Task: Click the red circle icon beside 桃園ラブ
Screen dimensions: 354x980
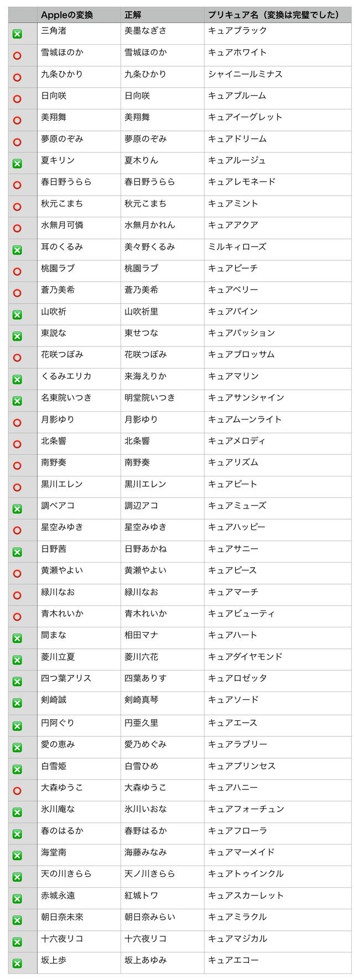Action: 17,271
